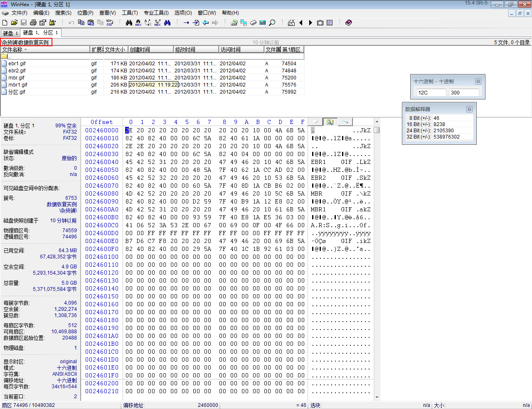Select the 分区.gif file row
Screen dimensions: 532x409
pyautogui.click(x=152, y=92)
